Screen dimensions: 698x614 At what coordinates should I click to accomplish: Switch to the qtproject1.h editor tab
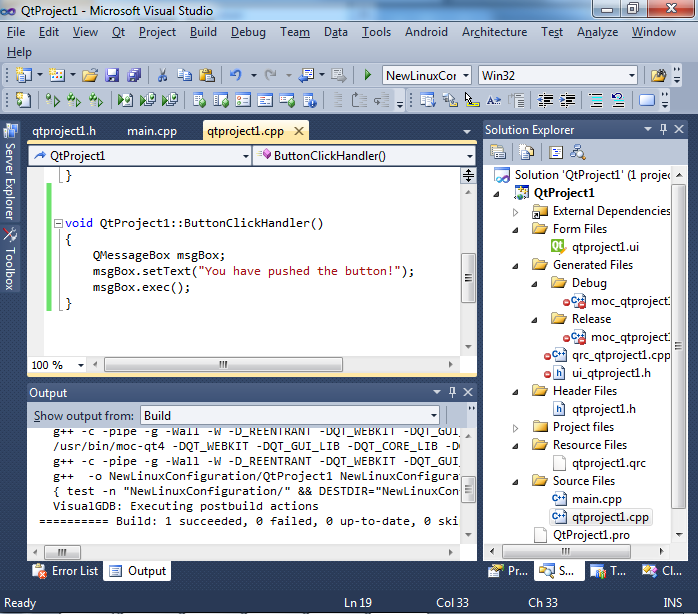[x=64, y=131]
